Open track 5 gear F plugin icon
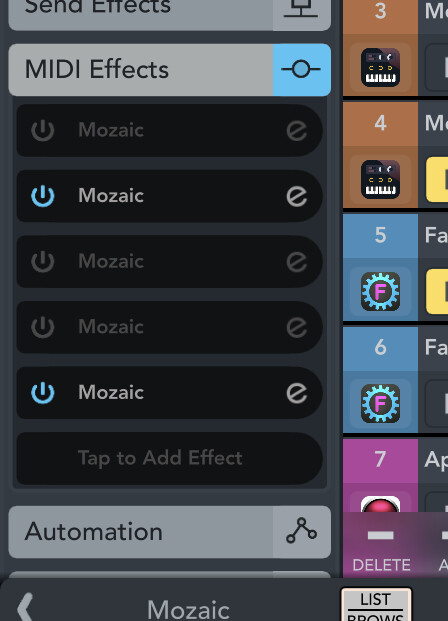The height and width of the screenshot is (621, 448). pos(380,291)
